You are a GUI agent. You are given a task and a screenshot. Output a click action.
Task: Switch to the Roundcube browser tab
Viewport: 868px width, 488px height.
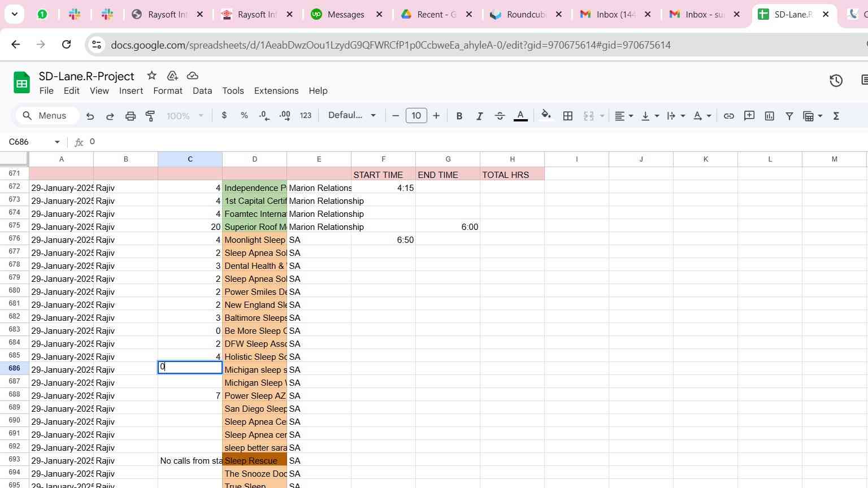coord(526,15)
